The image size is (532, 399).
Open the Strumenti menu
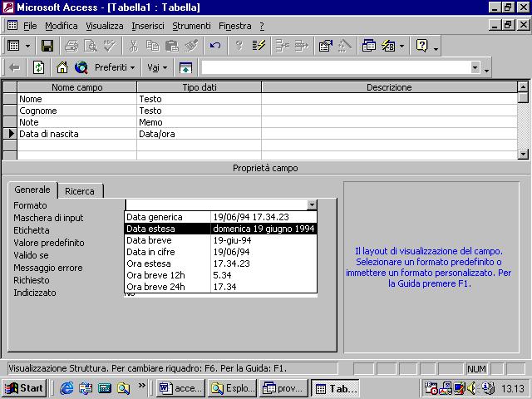191,26
